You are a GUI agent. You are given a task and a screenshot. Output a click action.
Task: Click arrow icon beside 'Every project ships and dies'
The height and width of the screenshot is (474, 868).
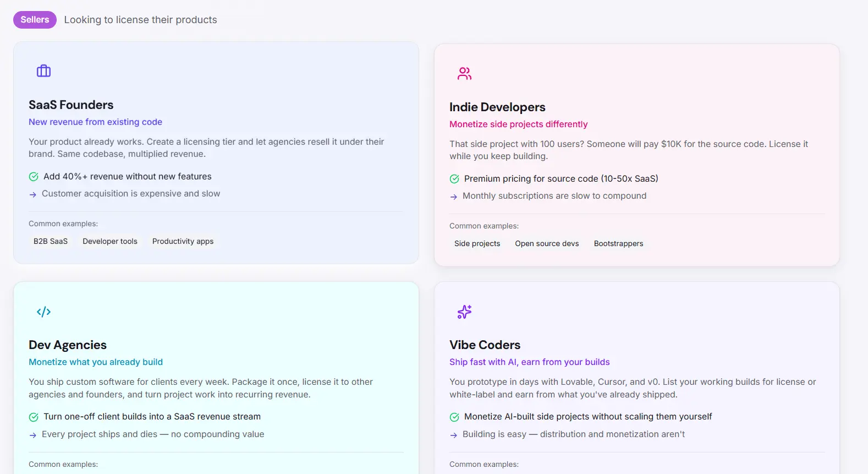(33, 435)
